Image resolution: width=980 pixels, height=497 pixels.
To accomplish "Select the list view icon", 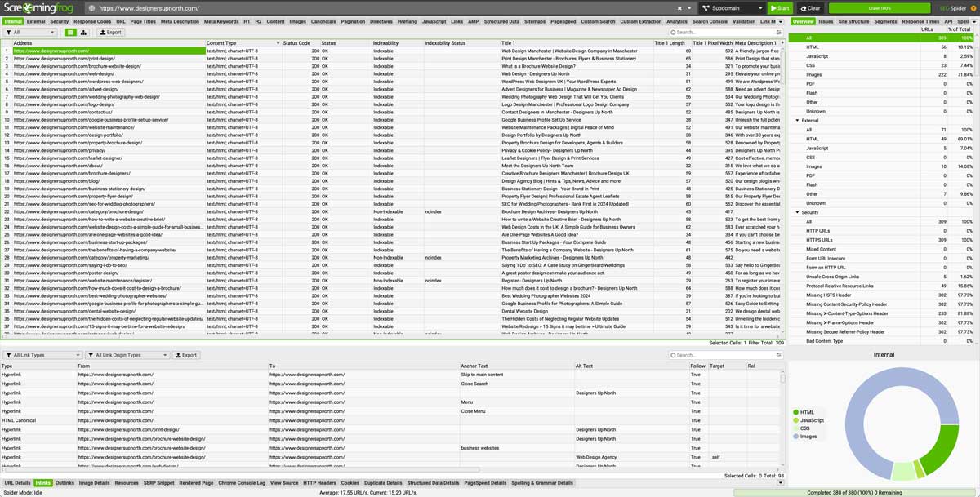I will point(71,33).
